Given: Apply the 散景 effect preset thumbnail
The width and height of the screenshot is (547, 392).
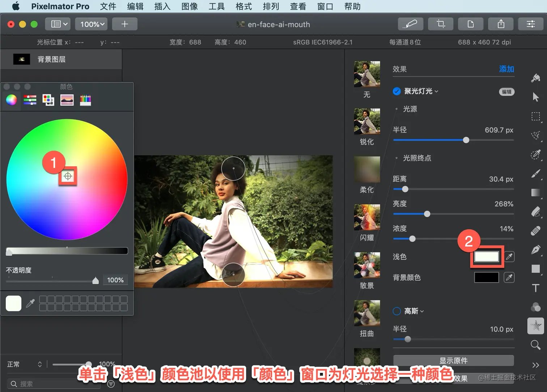Looking at the screenshot, I should (x=367, y=265).
